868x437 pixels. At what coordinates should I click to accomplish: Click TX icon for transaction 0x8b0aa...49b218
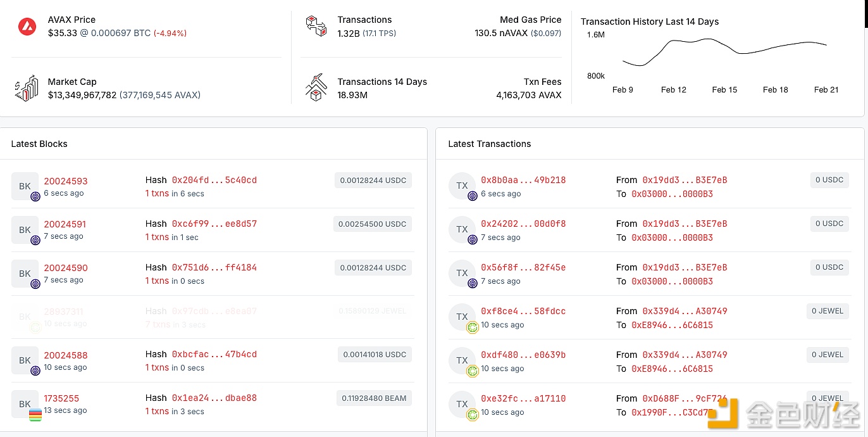[x=462, y=186]
